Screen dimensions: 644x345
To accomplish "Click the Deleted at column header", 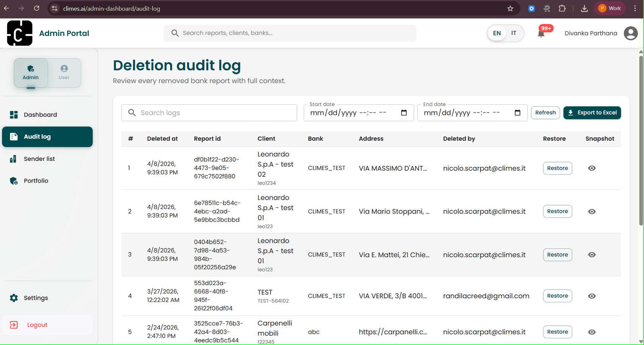I will pyautogui.click(x=162, y=139).
